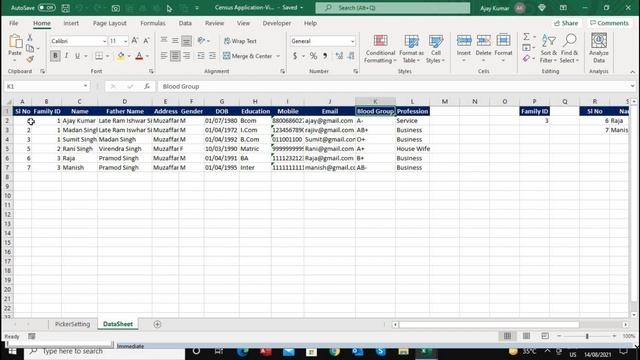Open the font size dropdown
The image size is (640, 360).
click(x=125, y=41)
